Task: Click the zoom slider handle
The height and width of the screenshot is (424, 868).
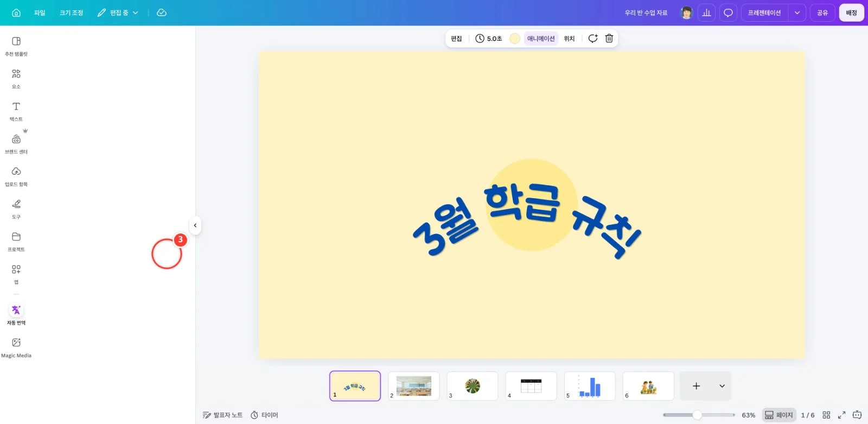Action: (x=697, y=415)
